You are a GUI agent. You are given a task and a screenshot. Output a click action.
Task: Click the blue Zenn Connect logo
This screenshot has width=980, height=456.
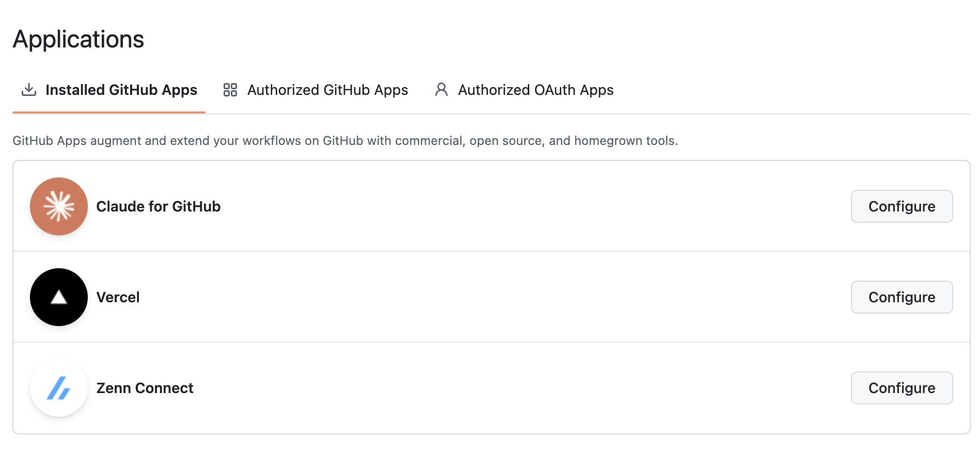[59, 388]
